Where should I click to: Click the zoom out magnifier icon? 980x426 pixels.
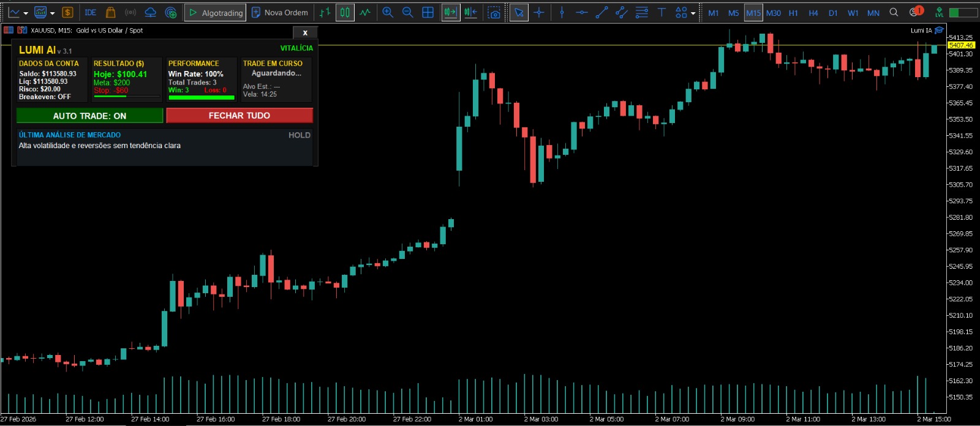[407, 12]
